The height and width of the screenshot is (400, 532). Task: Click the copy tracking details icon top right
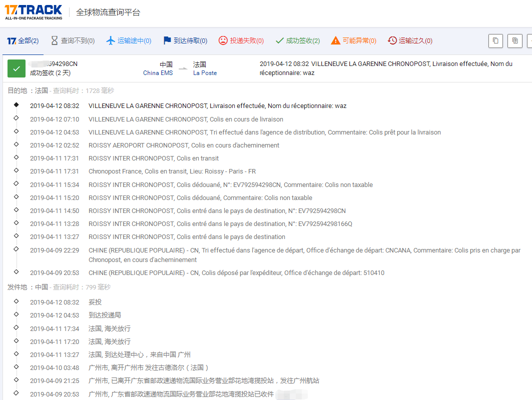[x=515, y=40]
